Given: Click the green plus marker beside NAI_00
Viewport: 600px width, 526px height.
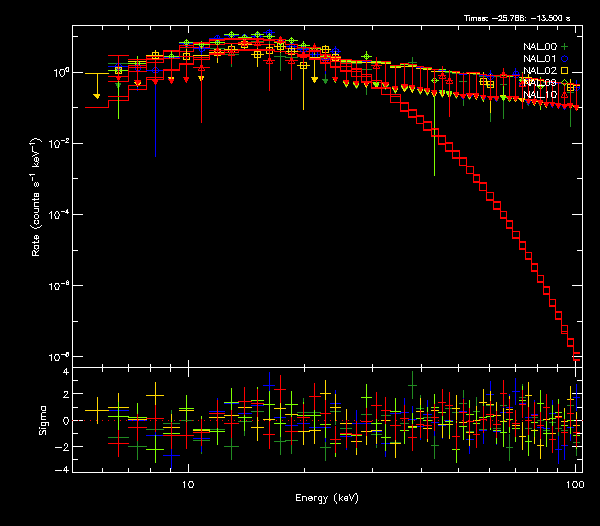Looking at the screenshot, I should click(x=565, y=47).
